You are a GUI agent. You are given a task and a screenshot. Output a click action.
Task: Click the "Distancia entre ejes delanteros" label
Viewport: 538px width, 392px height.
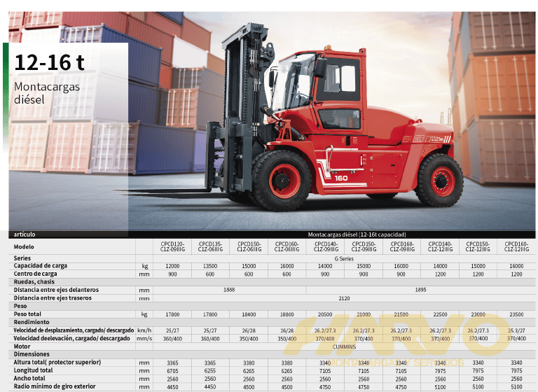click(56, 290)
